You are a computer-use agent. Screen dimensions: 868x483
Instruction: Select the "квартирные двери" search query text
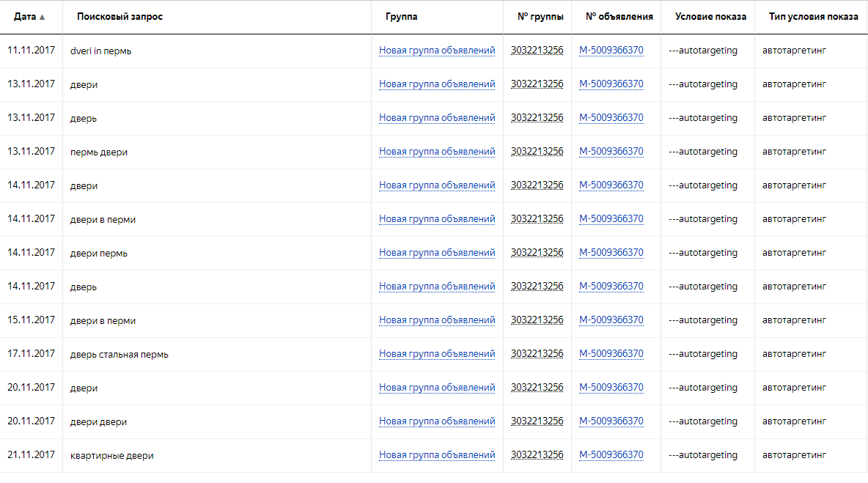[112, 455]
